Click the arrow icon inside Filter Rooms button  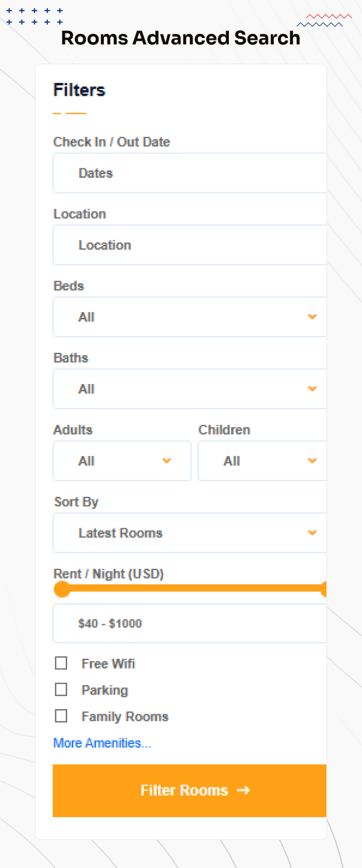point(243,790)
